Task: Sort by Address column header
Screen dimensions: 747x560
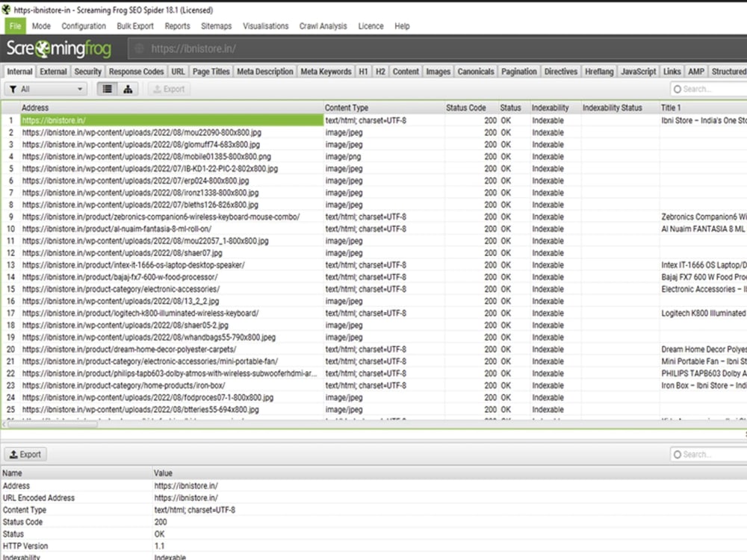Action: [172, 108]
